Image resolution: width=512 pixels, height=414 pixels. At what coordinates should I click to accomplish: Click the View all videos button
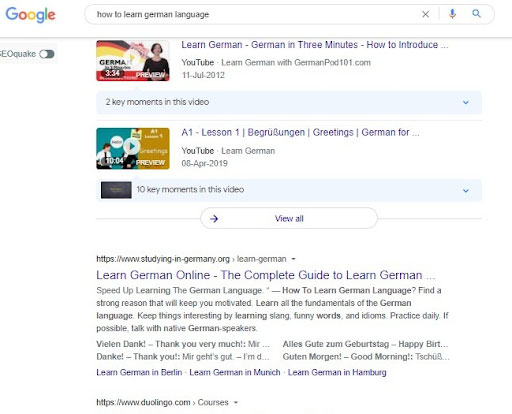(x=289, y=218)
